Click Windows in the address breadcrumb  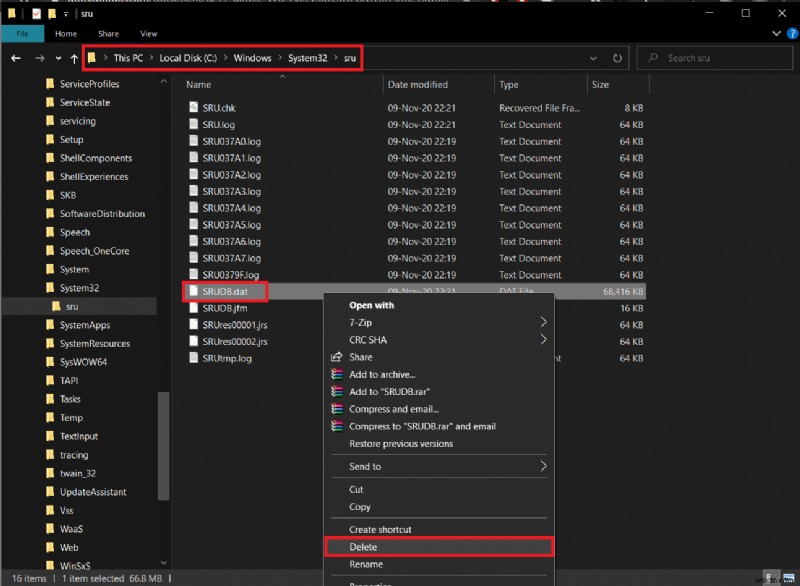[253, 58]
